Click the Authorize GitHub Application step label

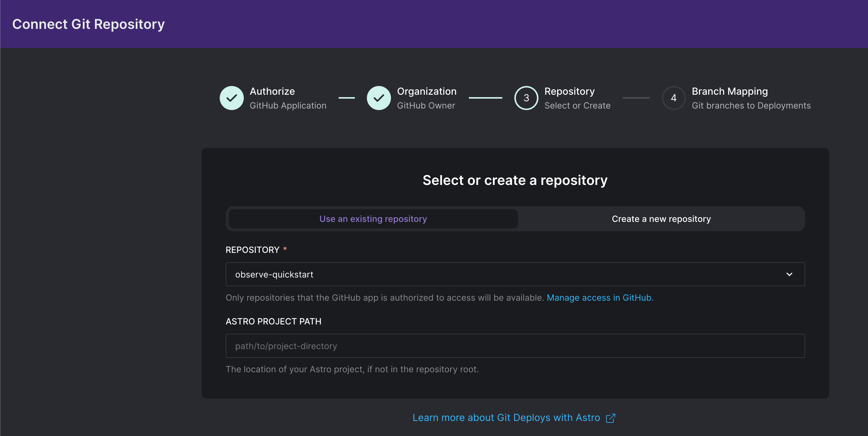click(288, 98)
